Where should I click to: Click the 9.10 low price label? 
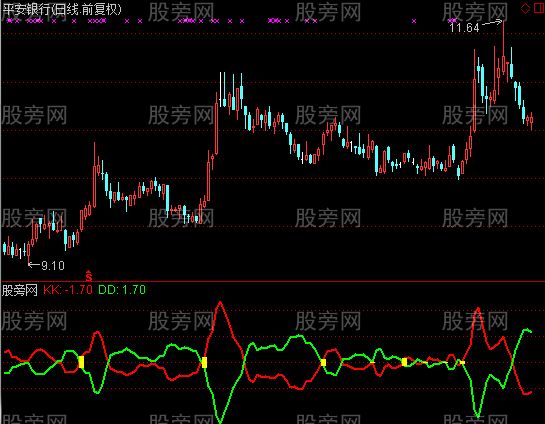(53, 266)
